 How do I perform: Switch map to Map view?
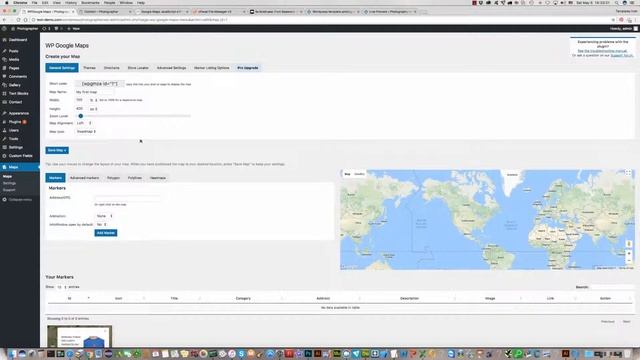(347, 174)
